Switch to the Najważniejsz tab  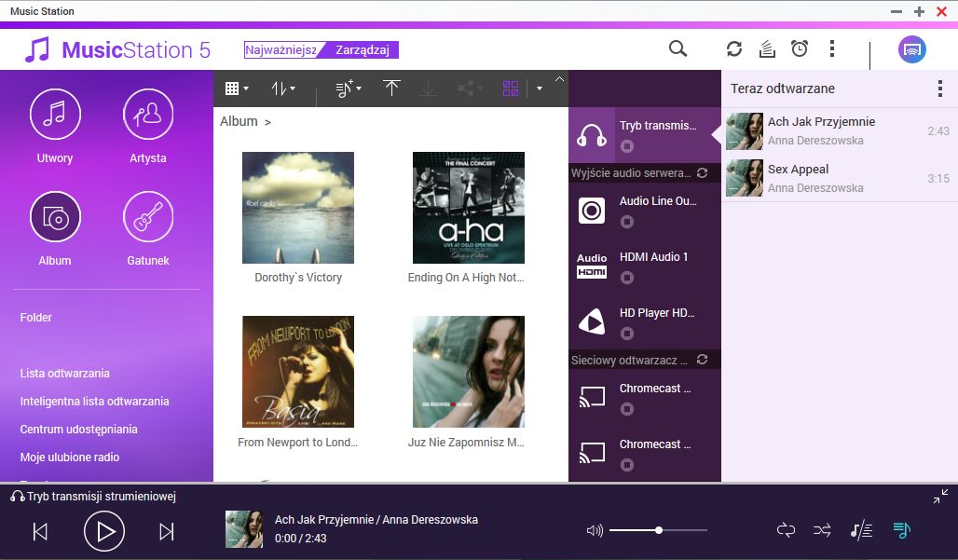click(281, 50)
